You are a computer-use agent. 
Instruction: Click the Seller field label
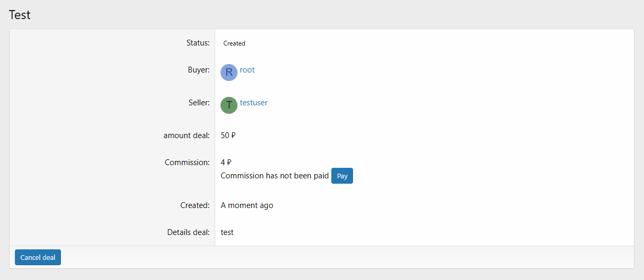[x=199, y=103]
